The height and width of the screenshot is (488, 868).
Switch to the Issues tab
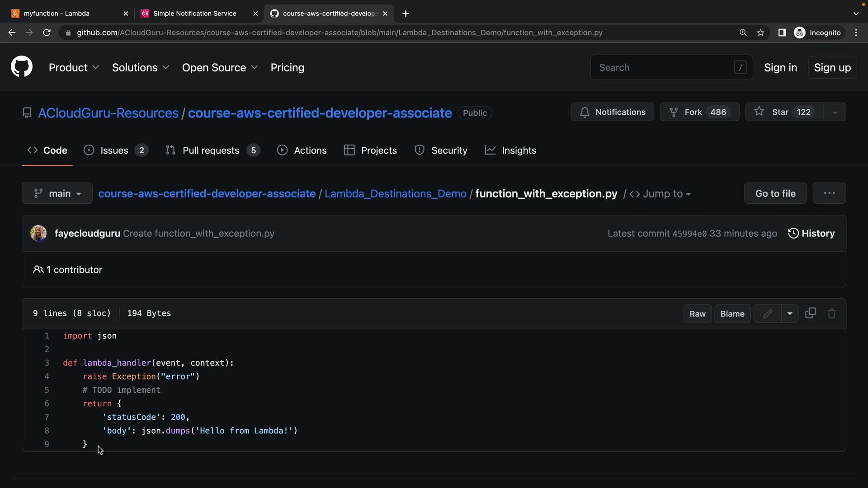(x=115, y=150)
